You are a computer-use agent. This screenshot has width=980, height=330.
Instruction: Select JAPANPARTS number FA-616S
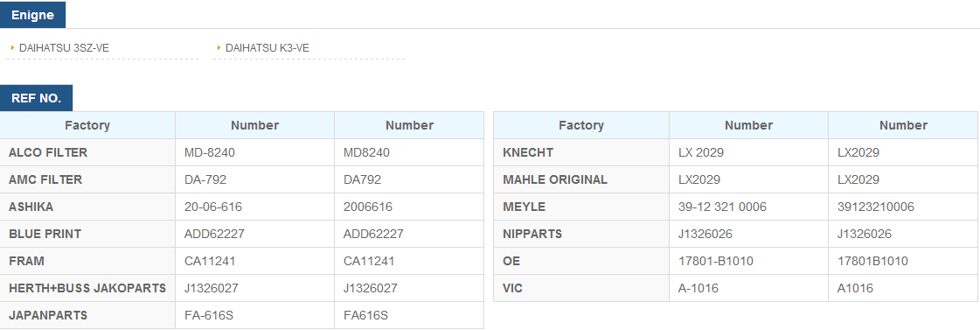(209, 316)
